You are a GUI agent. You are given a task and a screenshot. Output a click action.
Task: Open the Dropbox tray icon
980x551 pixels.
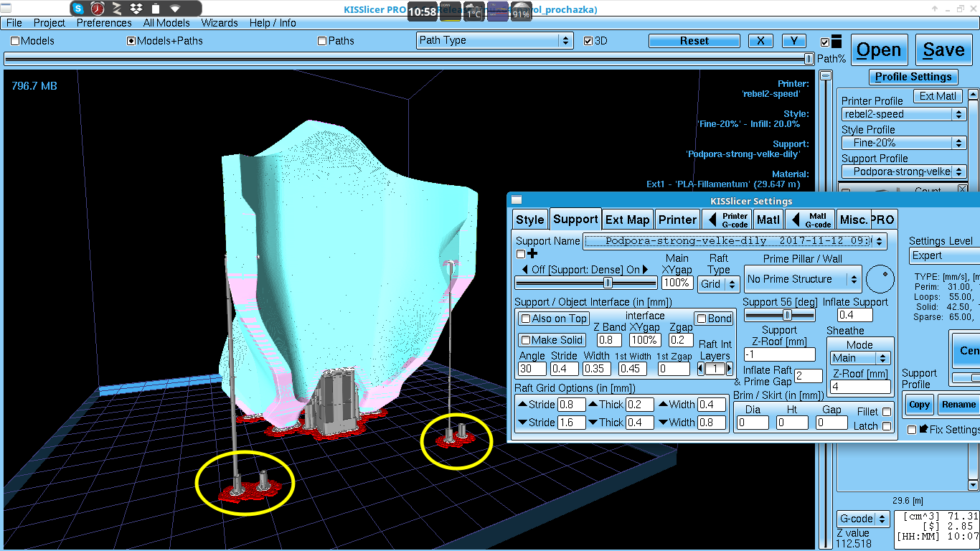(x=136, y=9)
